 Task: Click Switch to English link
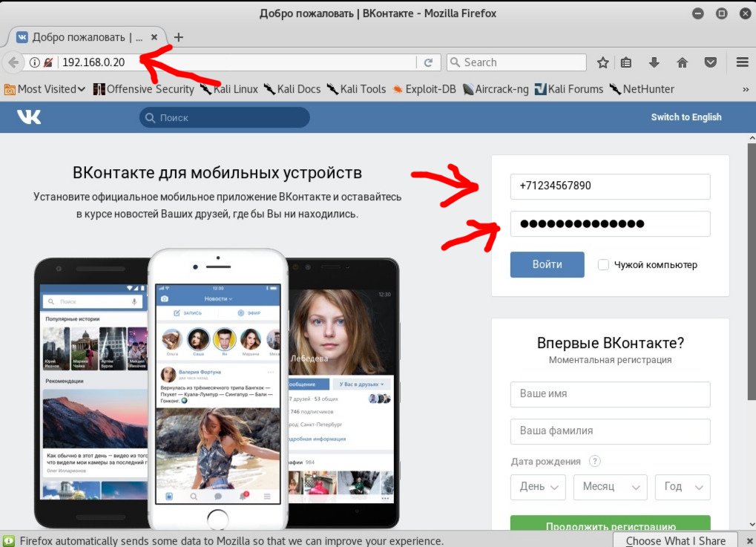tap(686, 117)
